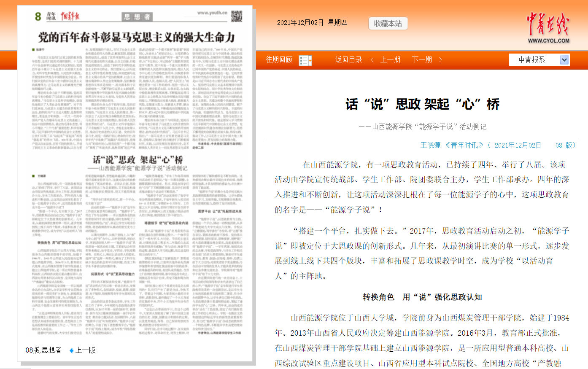The width and height of the screenshot is (588, 369).
Task: Click the red 中国青年报 masthead logo
Action: coord(70,16)
